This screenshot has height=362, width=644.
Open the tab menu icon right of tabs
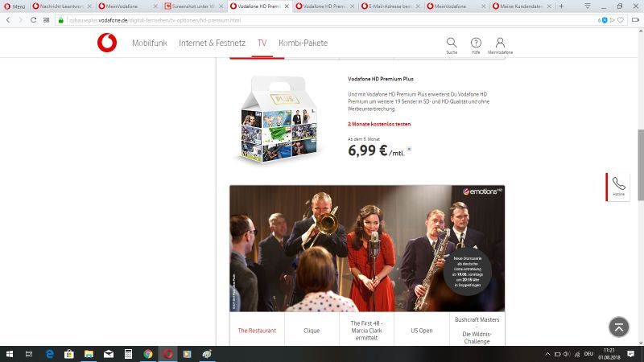[588, 6]
